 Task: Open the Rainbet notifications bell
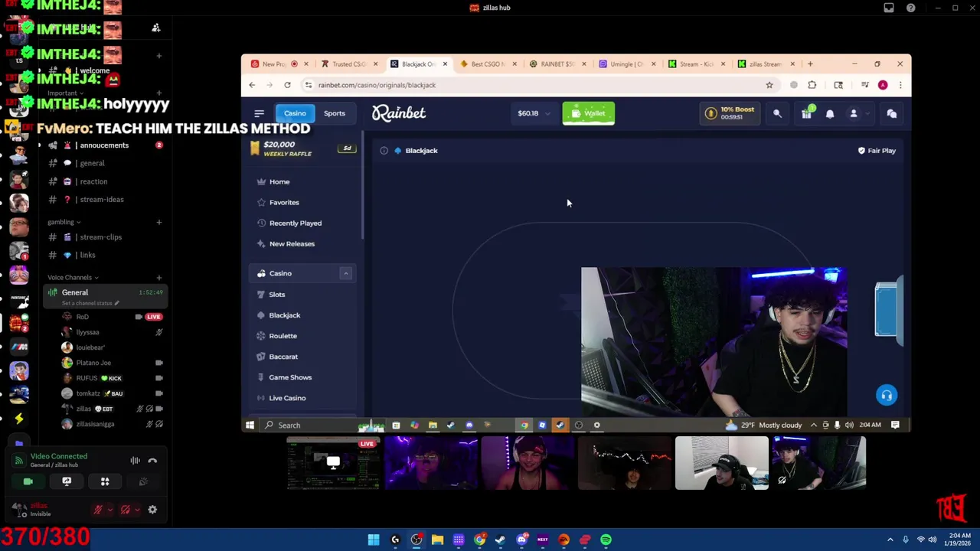pyautogui.click(x=830, y=113)
